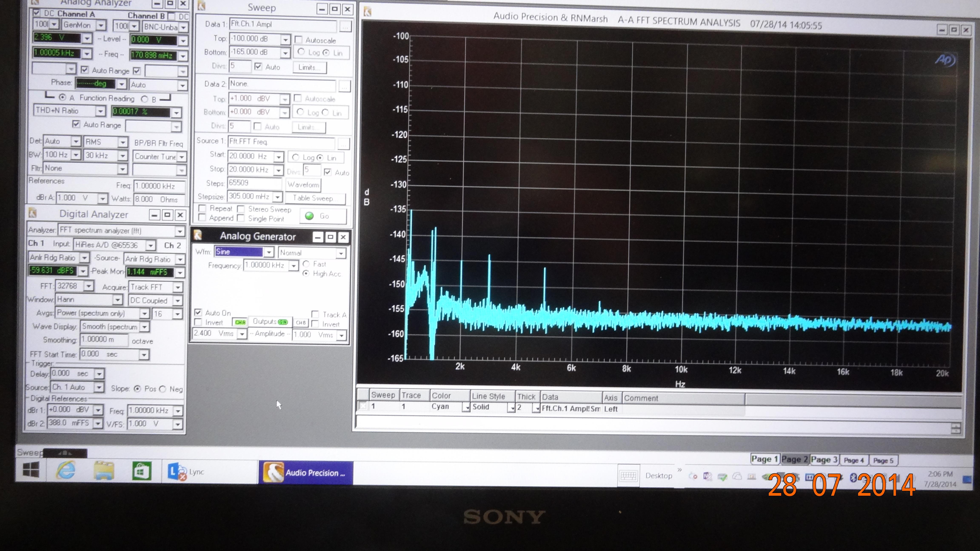Select Function Reading B radio button
This screenshot has height=551, width=980.
tap(145, 99)
